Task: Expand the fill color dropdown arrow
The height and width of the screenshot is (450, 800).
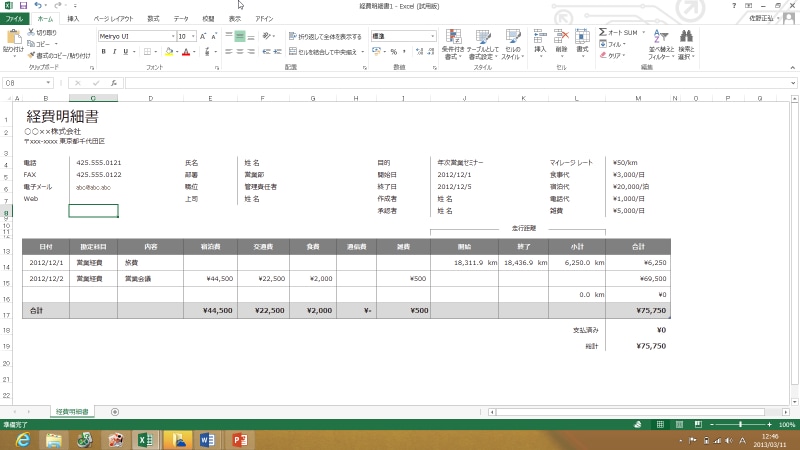Action: [177, 52]
